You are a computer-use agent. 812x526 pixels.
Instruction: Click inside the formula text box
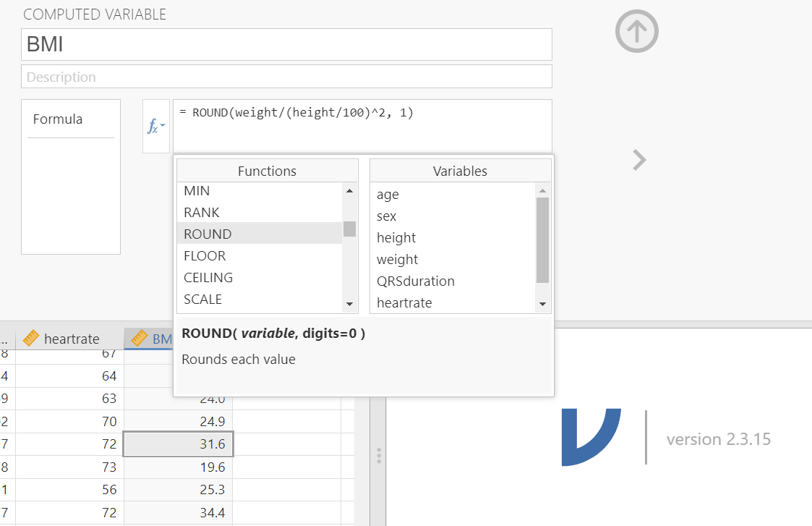pyautogui.click(x=362, y=127)
